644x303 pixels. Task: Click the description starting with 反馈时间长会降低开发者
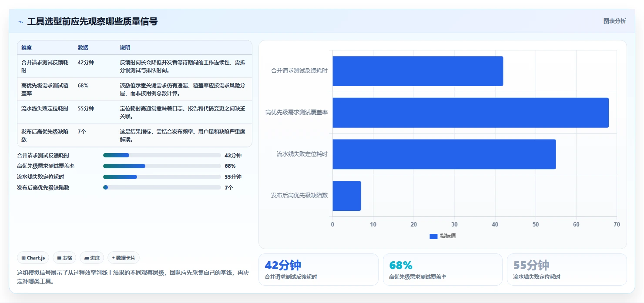(x=182, y=67)
